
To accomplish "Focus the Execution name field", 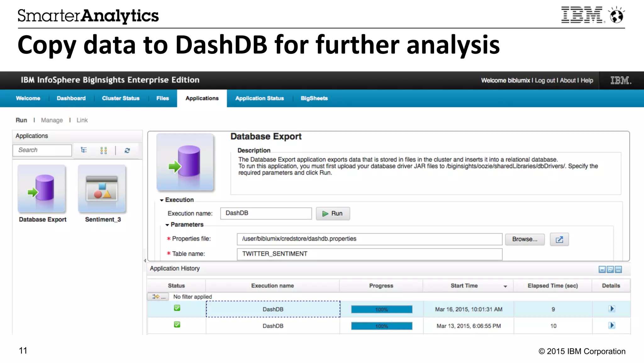I will 266,213.
